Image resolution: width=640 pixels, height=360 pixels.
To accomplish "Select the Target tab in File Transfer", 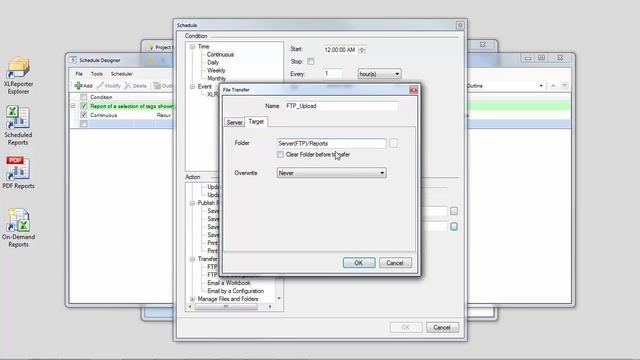I will click(256, 121).
